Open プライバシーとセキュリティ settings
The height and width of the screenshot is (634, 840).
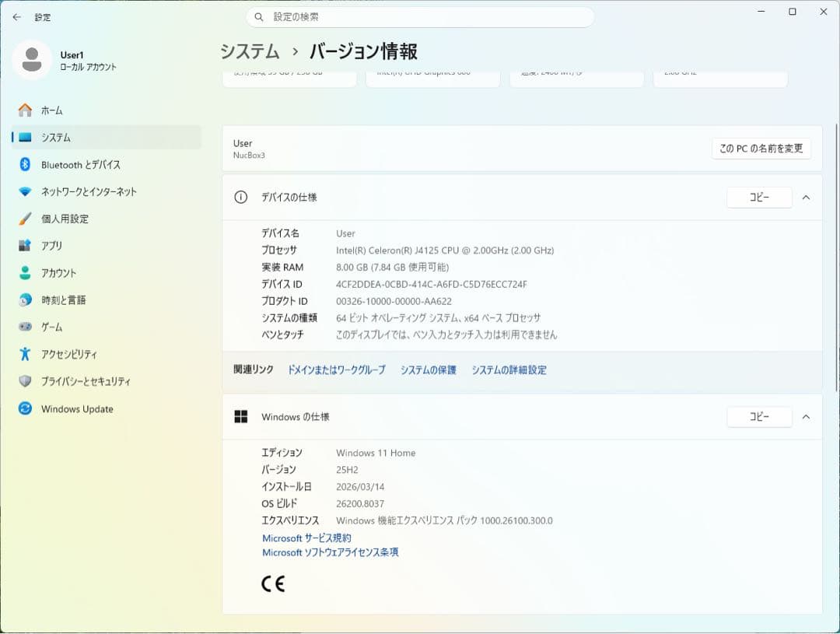coord(106,381)
